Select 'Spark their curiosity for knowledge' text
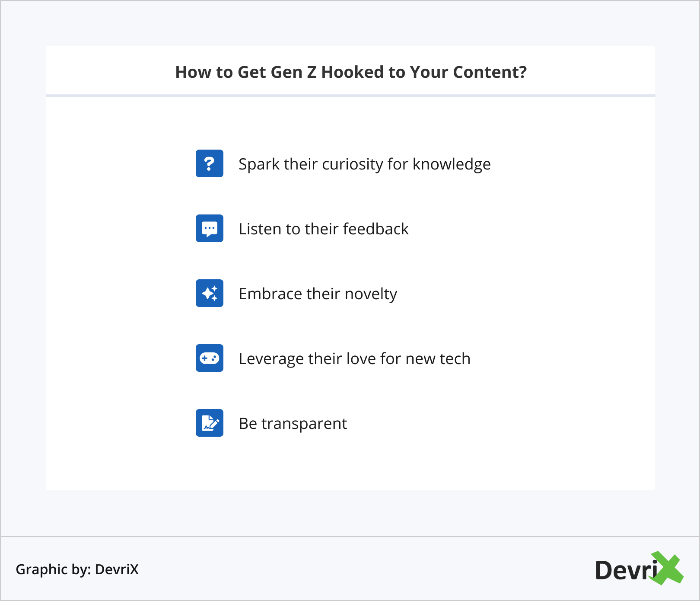 click(x=365, y=164)
